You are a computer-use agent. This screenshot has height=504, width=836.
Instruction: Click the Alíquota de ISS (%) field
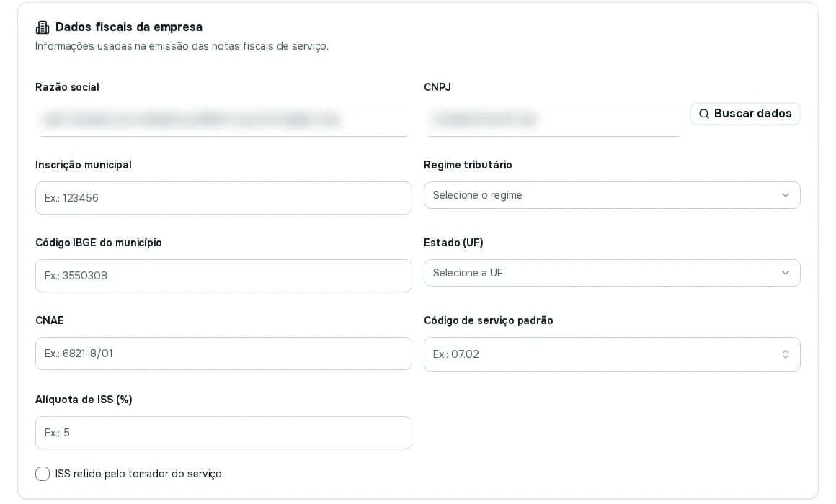coord(223,433)
